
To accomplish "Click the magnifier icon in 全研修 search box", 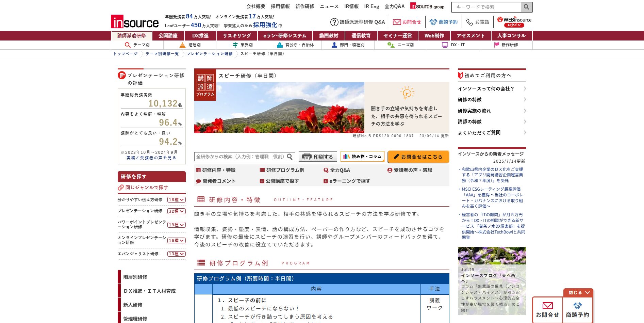I will (290, 157).
